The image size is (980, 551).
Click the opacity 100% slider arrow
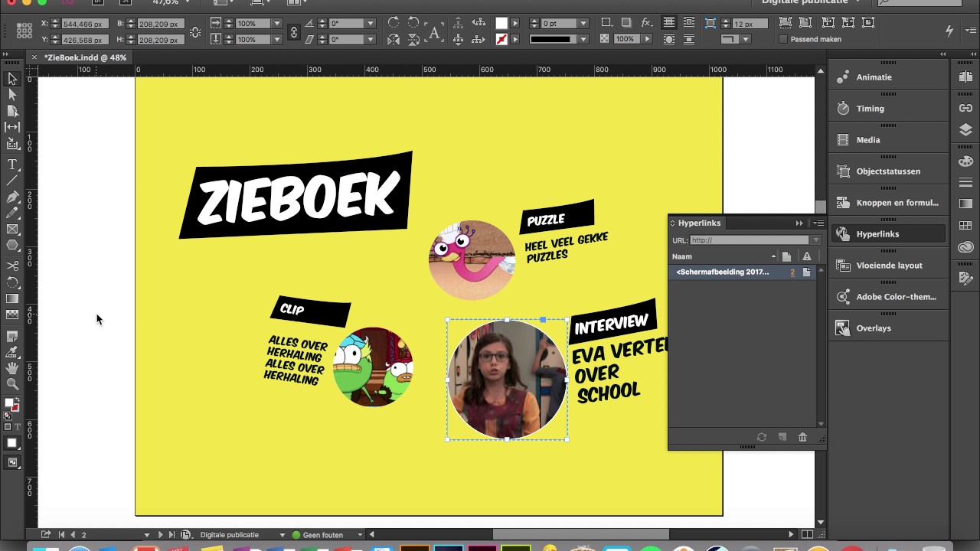(647, 39)
